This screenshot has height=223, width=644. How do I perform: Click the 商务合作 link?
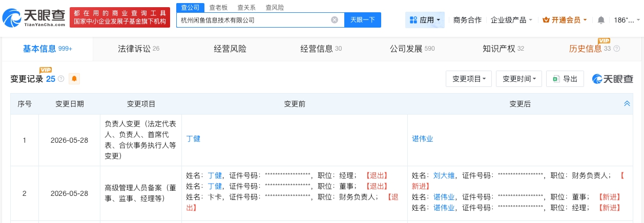click(467, 20)
